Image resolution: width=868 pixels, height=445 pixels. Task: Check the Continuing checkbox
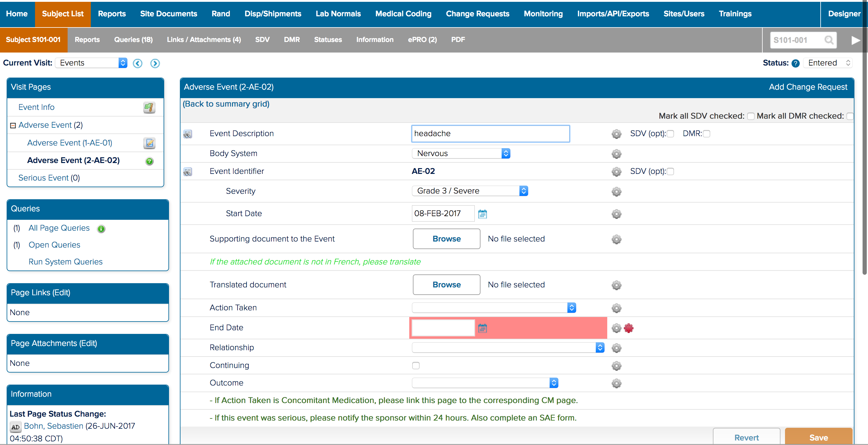pos(416,365)
